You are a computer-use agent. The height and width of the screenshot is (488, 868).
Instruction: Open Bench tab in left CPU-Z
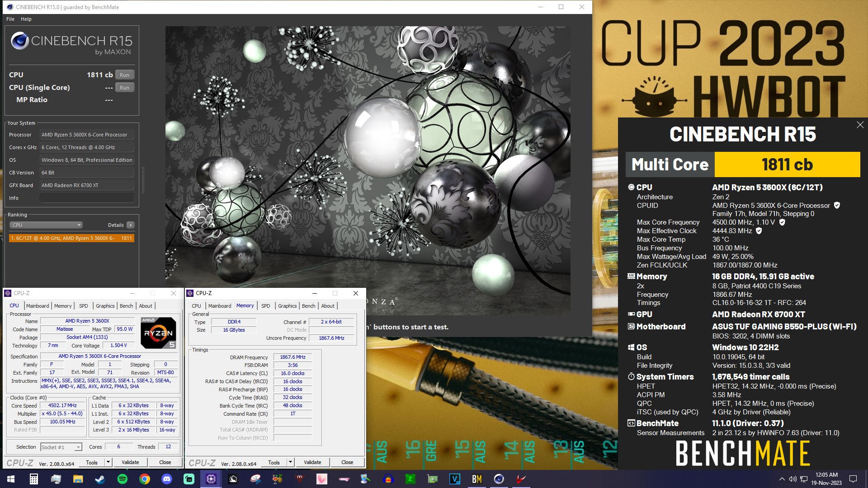[x=127, y=306]
